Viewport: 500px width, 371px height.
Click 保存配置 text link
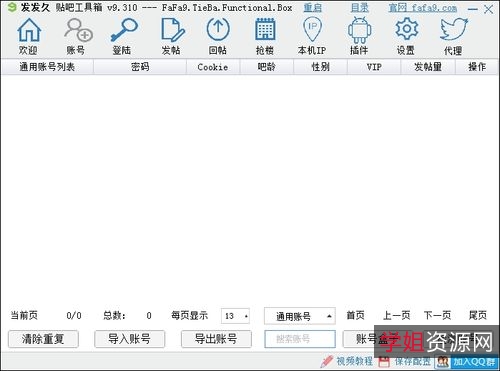[413, 361]
